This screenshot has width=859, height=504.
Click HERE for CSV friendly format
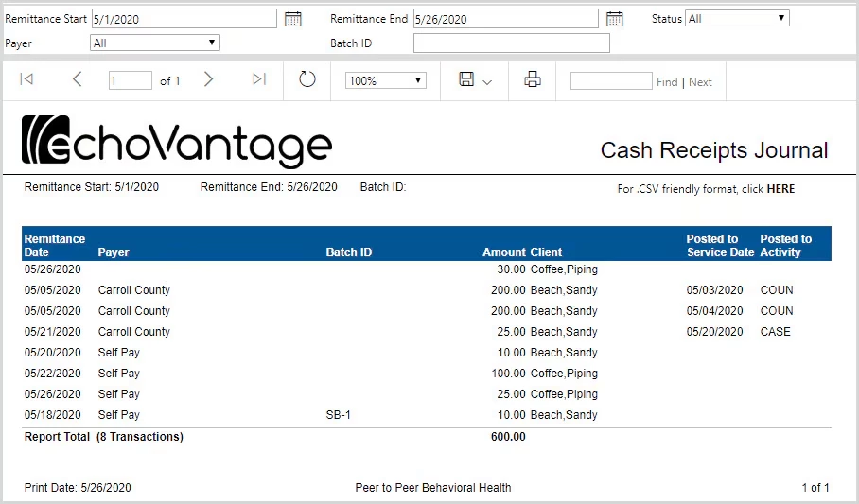coord(780,189)
